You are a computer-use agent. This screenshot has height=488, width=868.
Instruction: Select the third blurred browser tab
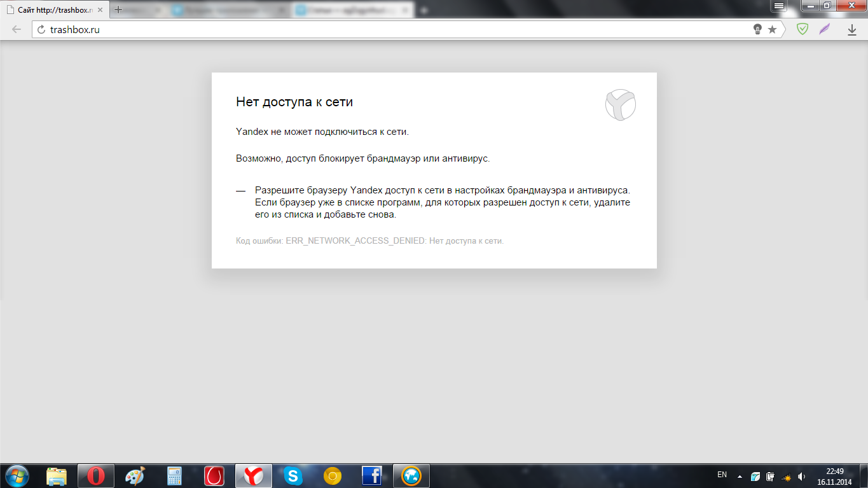(x=353, y=10)
